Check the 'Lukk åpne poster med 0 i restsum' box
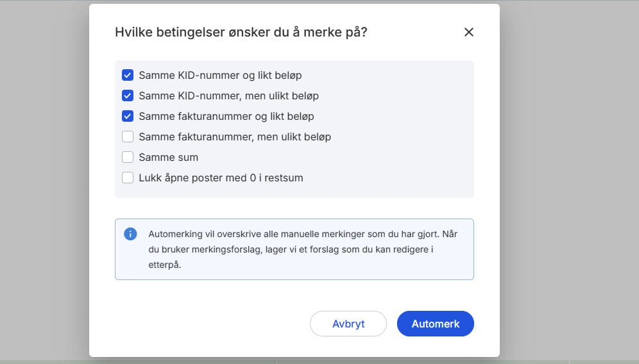 128,178
